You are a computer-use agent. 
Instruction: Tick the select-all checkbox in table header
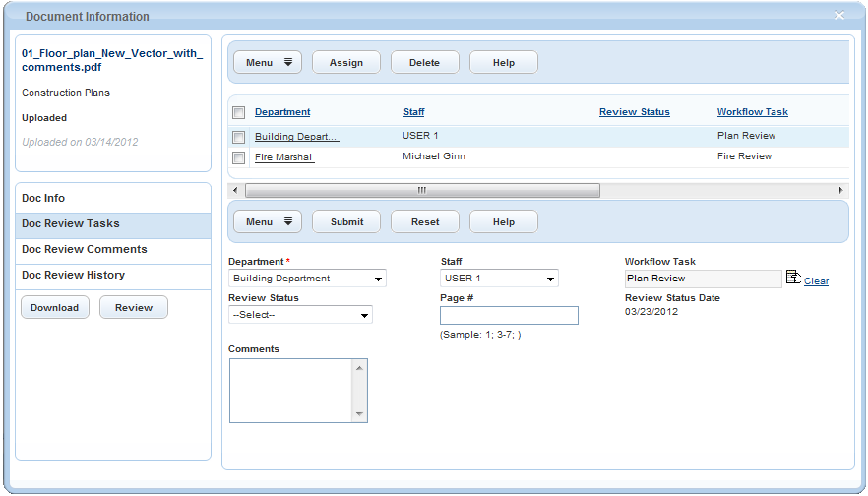[238, 113]
